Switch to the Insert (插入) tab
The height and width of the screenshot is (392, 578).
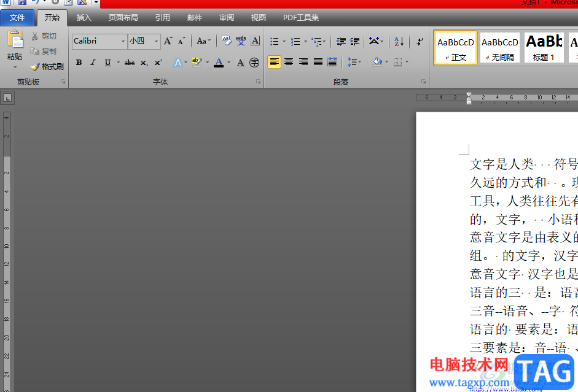[x=84, y=18]
